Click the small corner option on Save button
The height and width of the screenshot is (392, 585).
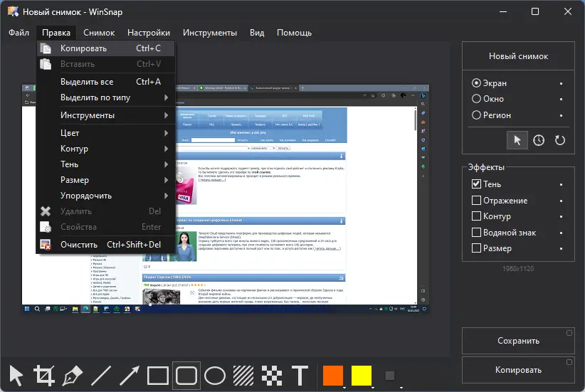point(569,333)
